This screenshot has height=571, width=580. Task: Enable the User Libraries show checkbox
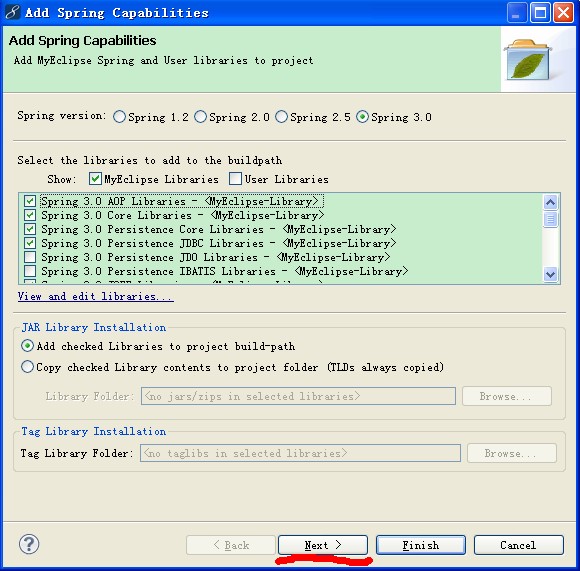click(235, 179)
